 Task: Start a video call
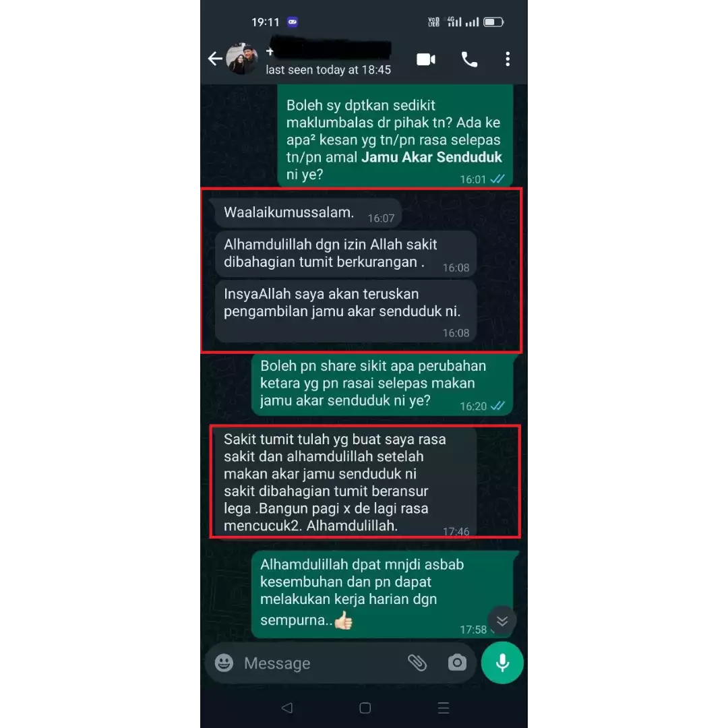coord(426,59)
